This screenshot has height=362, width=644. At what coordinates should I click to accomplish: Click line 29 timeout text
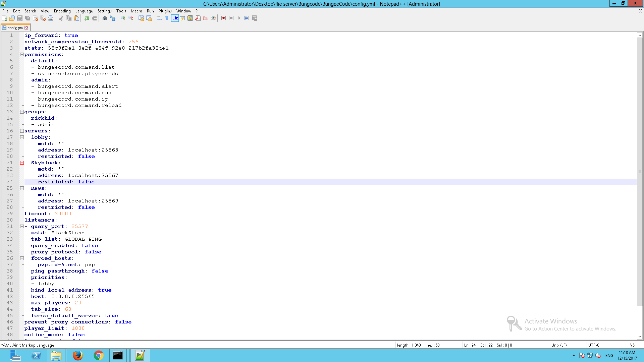[48, 214]
